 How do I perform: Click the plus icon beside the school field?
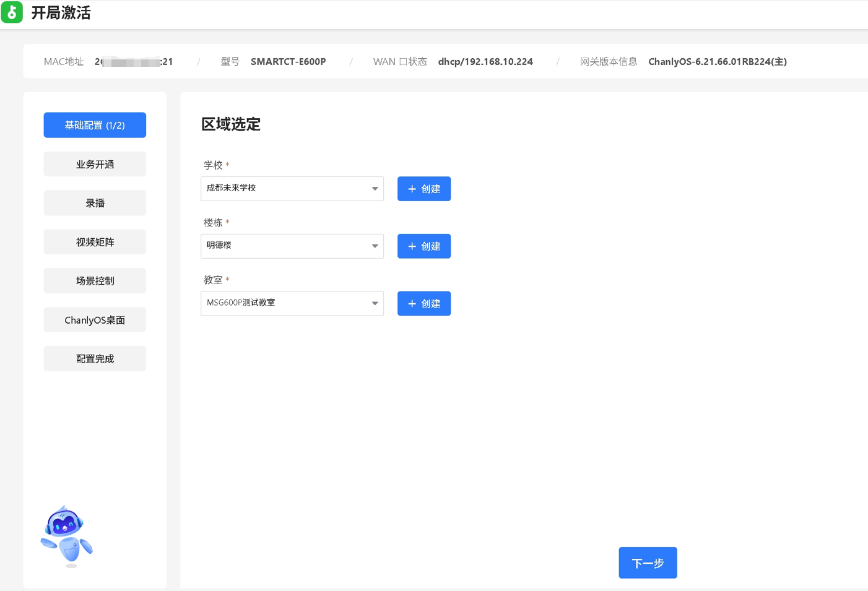point(412,189)
